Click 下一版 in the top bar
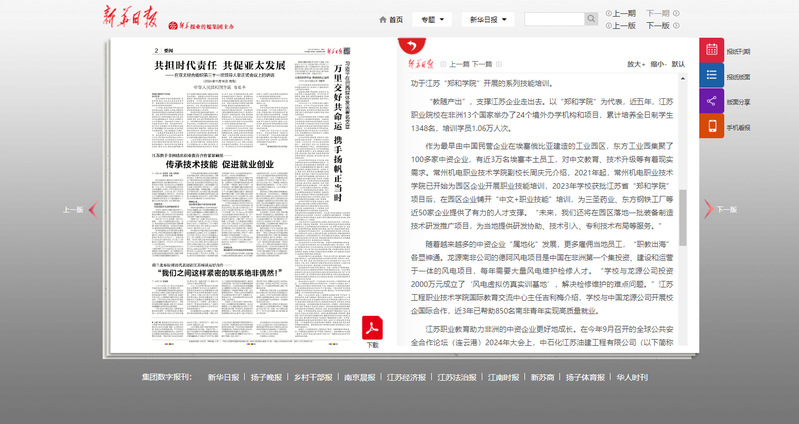Screen dimensions: 799x424 coord(657,26)
